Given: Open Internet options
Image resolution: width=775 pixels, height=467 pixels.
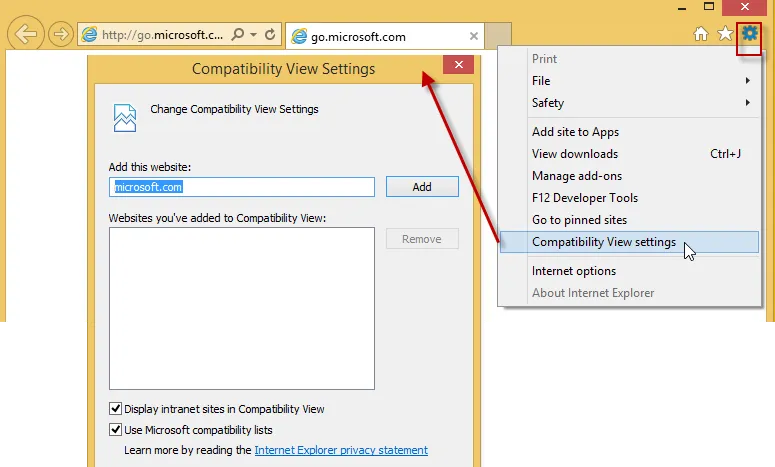Looking at the screenshot, I should tap(630, 271).
